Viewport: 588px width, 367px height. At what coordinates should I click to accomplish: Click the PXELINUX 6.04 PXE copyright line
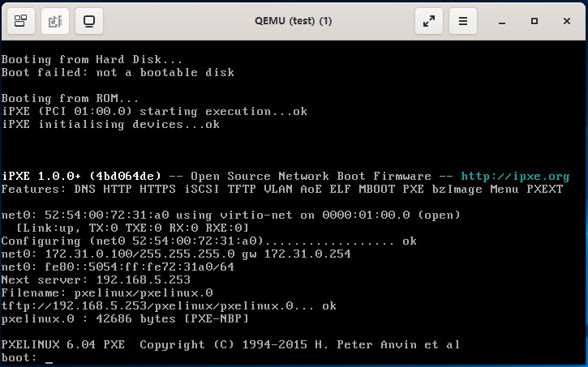[x=230, y=344]
